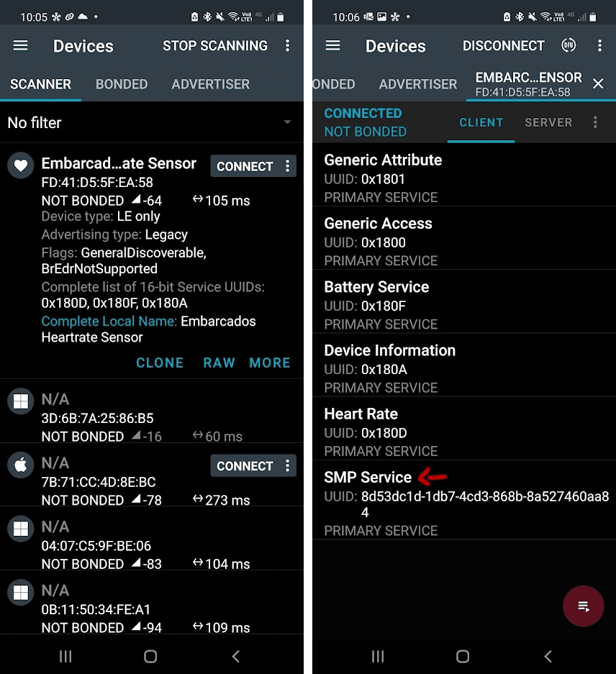Switch to the SCANNER tab
Viewport: 616px width, 674px height.
40,84
